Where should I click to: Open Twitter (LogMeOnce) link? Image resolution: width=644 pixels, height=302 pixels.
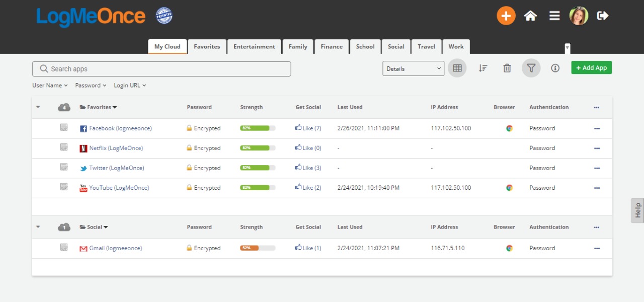117,168
